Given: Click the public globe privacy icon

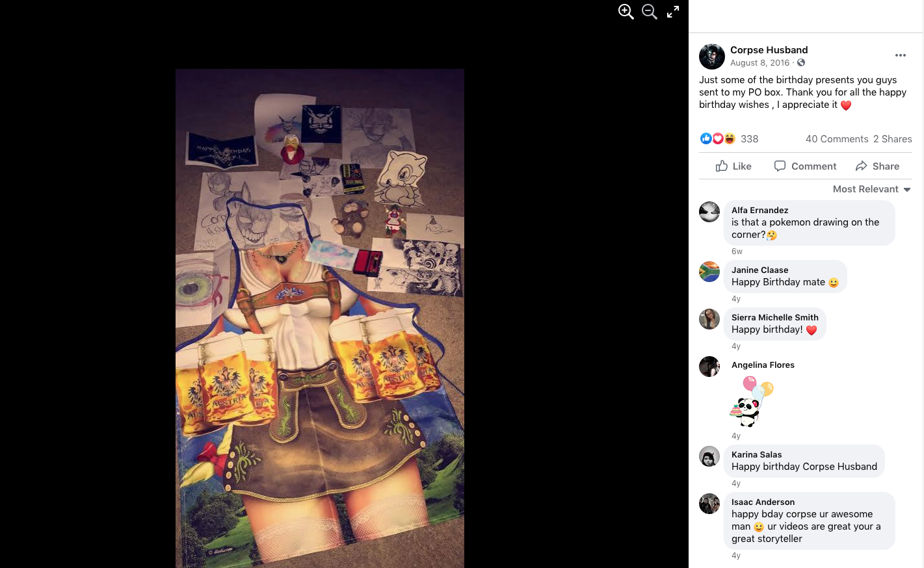Looking at the screenshot, I should click(x=801, y=62).
